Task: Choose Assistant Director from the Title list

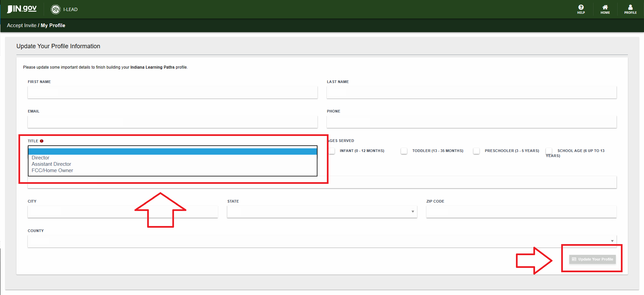Action: pos(51,164)
